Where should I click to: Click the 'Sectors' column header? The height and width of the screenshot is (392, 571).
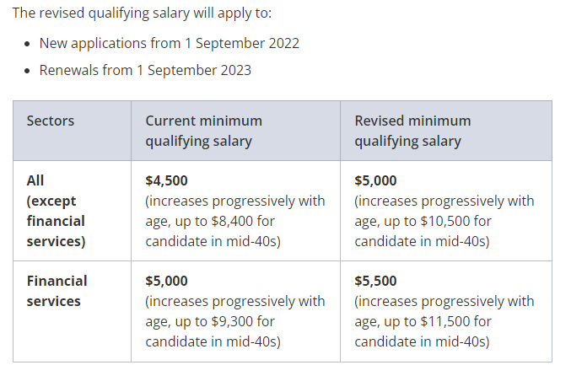point(51,121)
